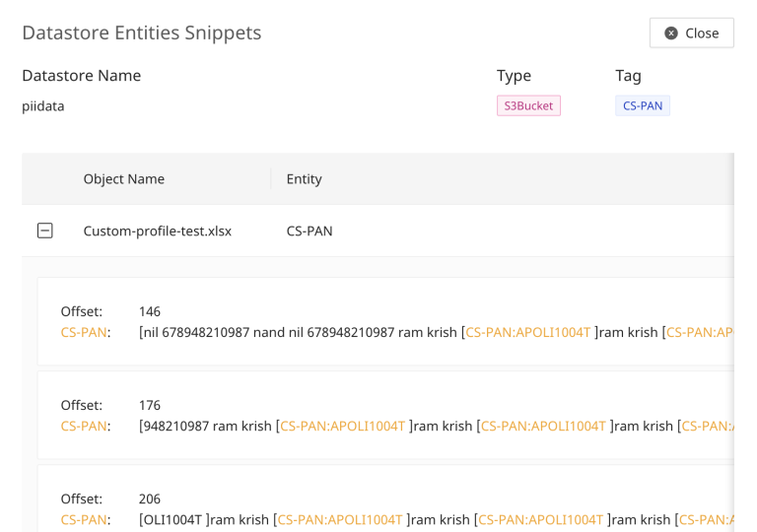Click the piidata datastore name

(x=43, y=105)
